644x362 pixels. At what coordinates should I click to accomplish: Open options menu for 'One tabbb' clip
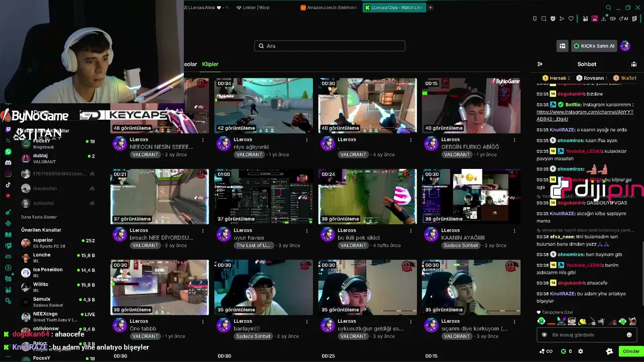coord(203,321)
